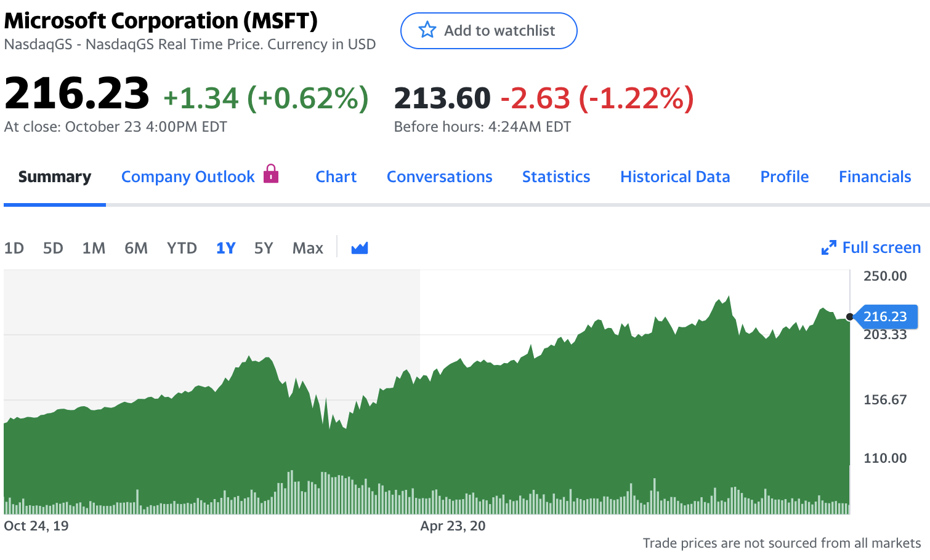
Task: Open the Conversations tab
Action: (x=440, y=177)
